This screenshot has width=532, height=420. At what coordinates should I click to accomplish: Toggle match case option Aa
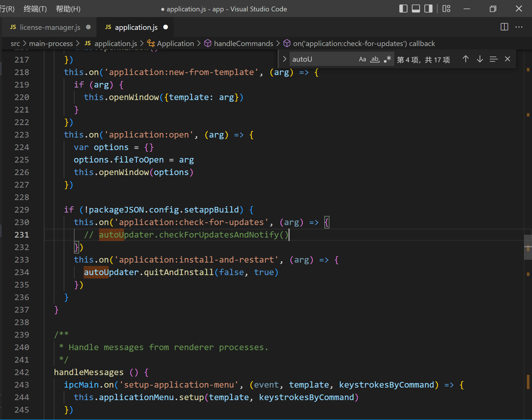(x=362, y=59)
